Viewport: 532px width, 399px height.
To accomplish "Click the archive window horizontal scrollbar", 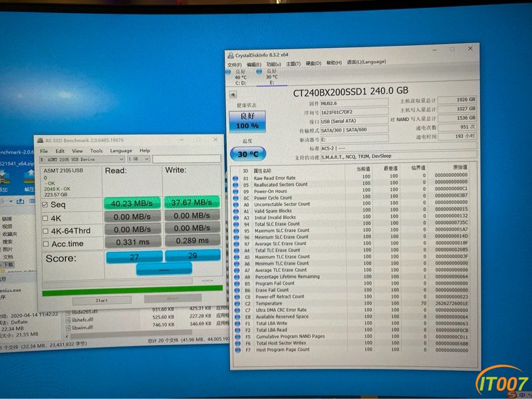I will [130, 334].
